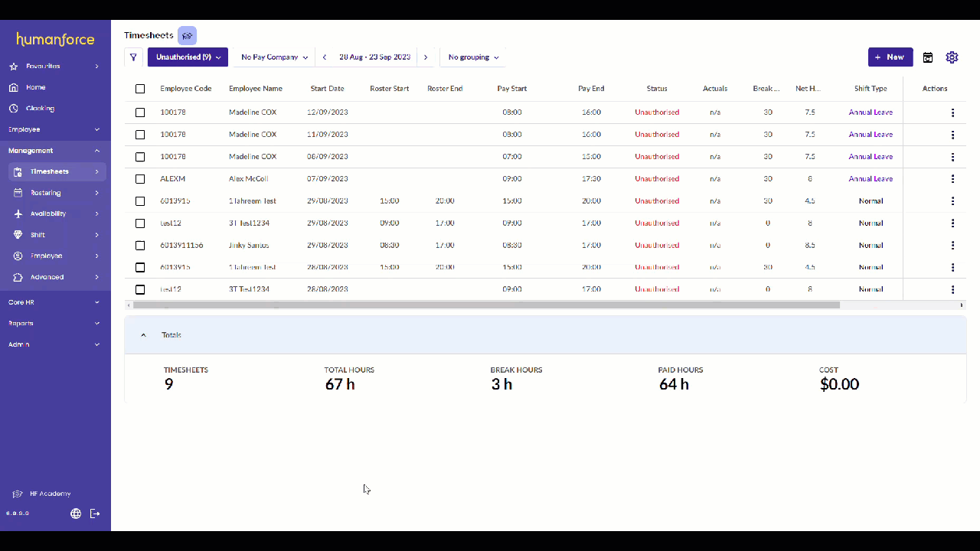Select the ALEXM row checkbox
This screenshot has width=980, height=551.
(x=140, y=179)
